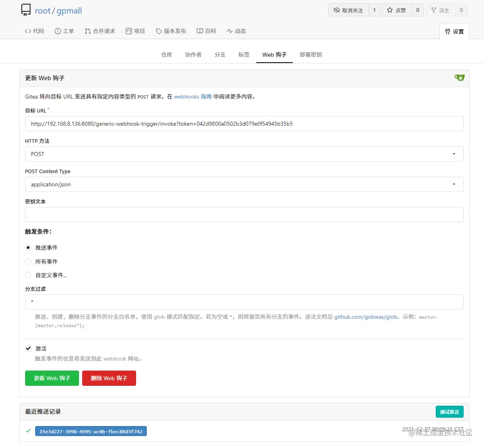
Task: Switch to the 分支 branches sub-tab
Action: pyautogui.click(x=220, y=55)
